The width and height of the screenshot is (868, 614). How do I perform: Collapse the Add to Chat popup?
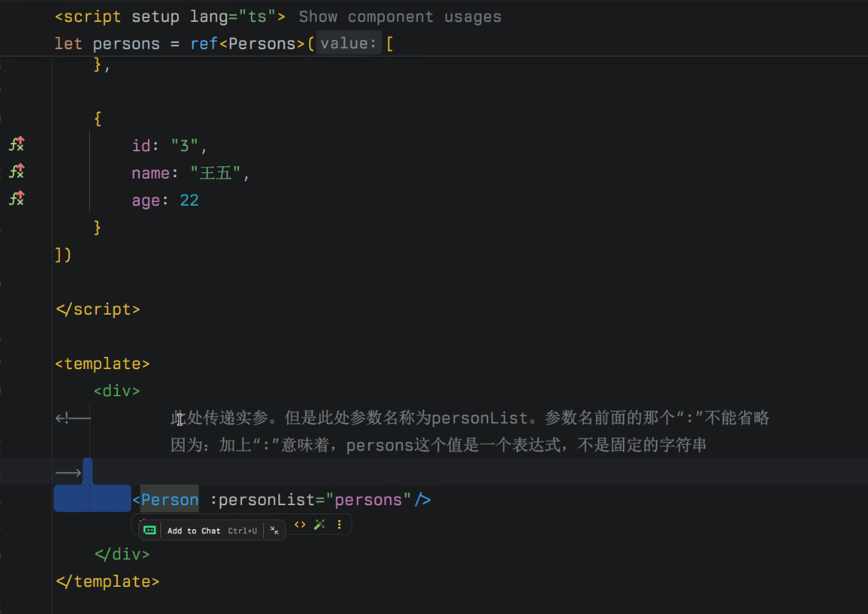pos(274,530)
